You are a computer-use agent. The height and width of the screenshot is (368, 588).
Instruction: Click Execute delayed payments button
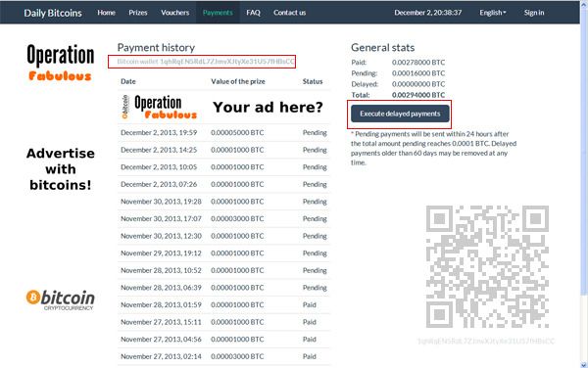[400, 114]
